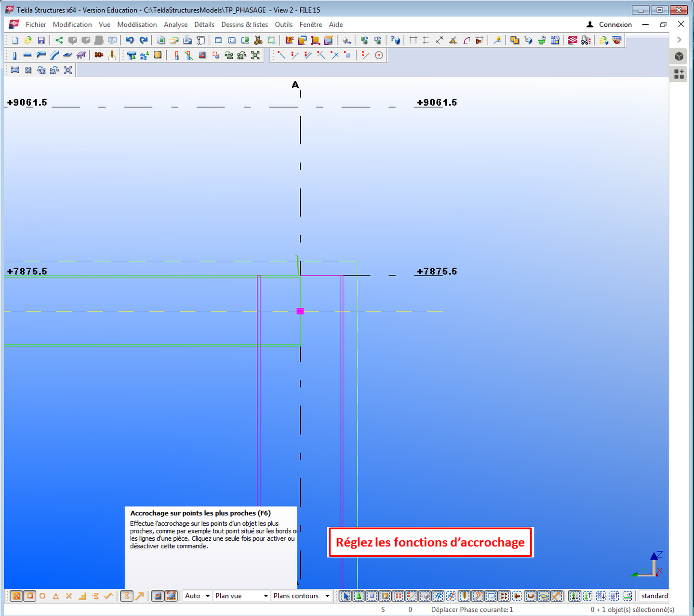Create a new model with New icon
The image size is (694, 616).
15,40
